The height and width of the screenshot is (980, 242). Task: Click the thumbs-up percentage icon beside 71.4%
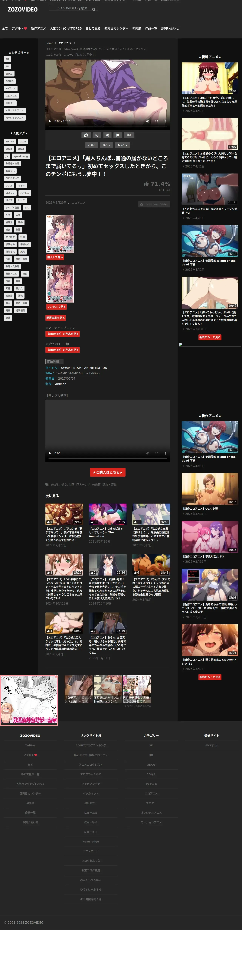click(x=146, y=184)
